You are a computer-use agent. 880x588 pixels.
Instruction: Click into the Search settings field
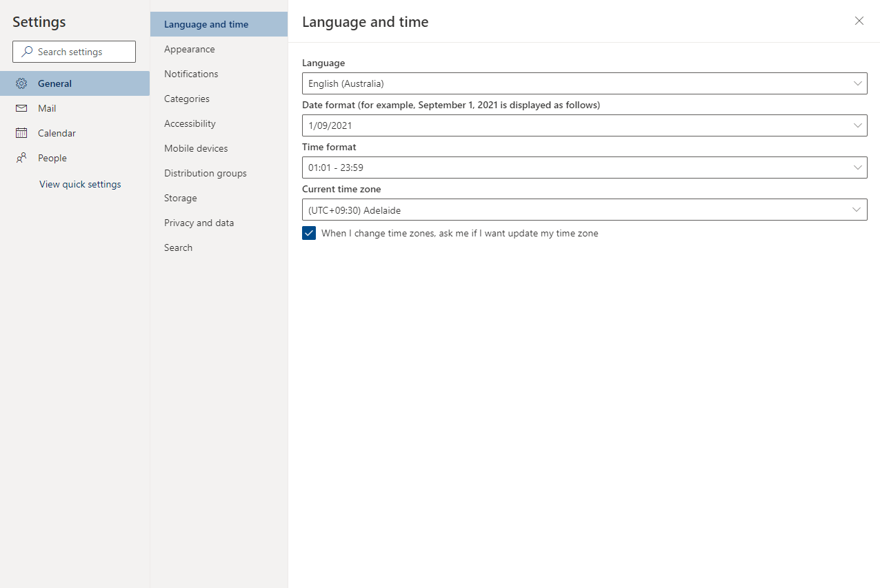pyautogui.click(x=74, y=52)
